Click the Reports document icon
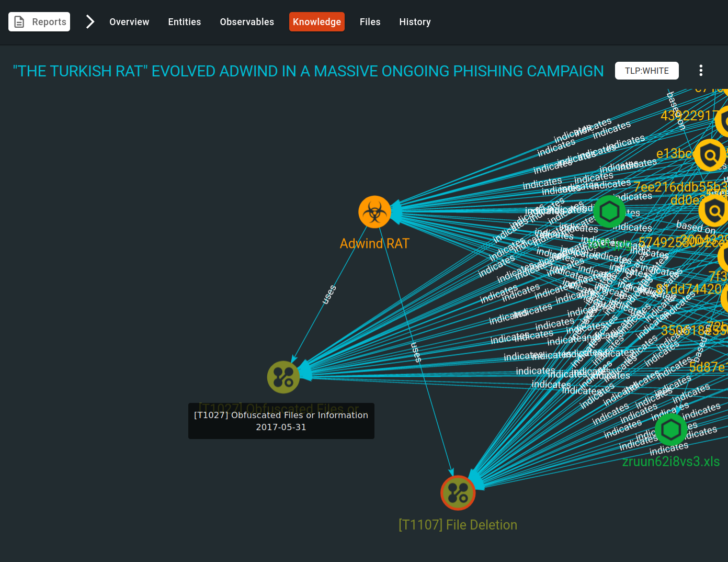 (19, 22)
